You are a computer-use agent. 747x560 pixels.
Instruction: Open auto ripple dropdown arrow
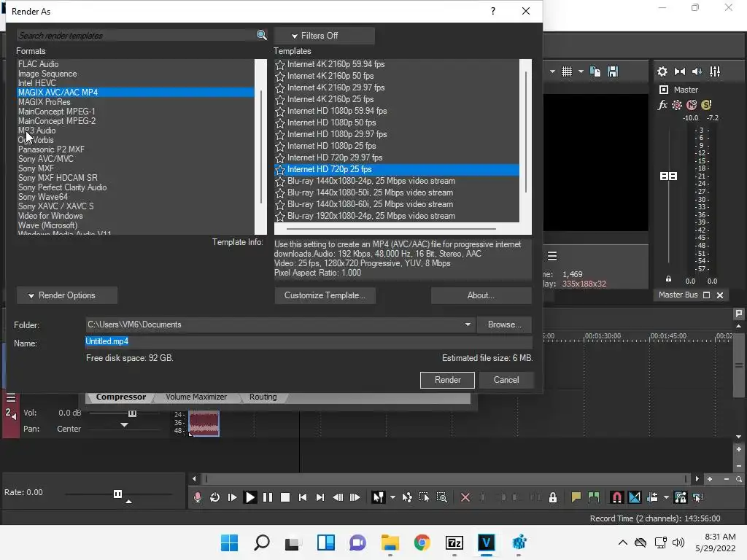pyautogui.click(x=666, y=497)
